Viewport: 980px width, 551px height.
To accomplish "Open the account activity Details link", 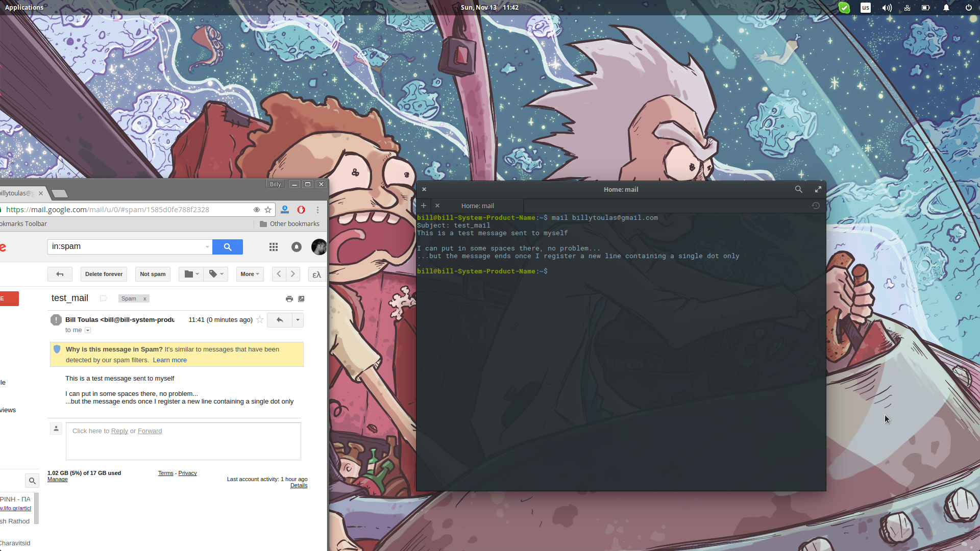I will click(299, 486).
